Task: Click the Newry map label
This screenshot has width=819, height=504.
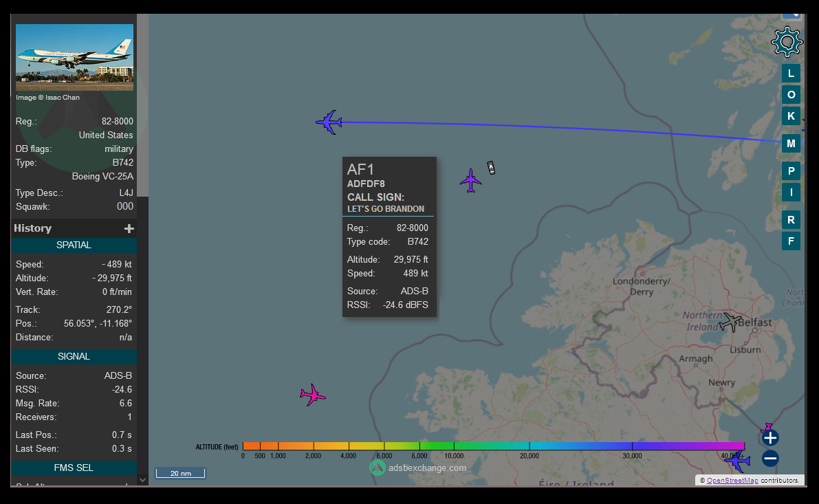Action: [x=721, y=382]
